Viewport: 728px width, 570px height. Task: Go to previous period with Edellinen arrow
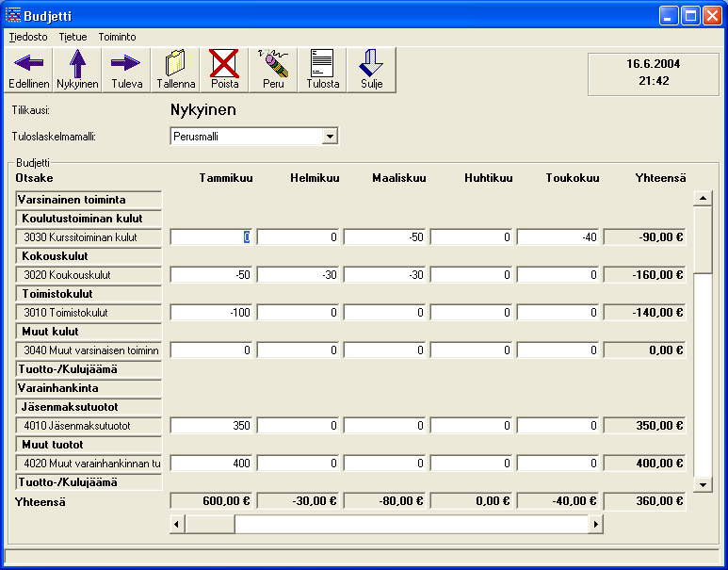coord(29,70)
